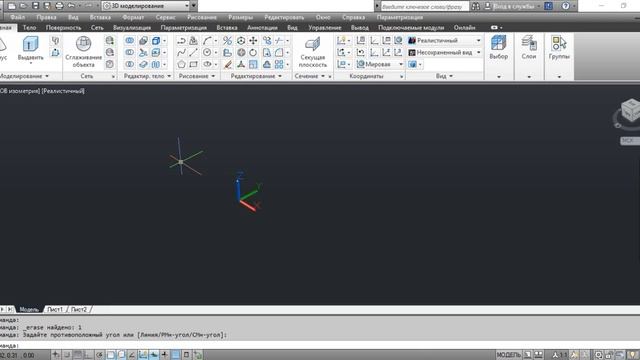Screen dimensions: 640x360
Task: Pick the Circle draw tool
Action: click(207, 53)
